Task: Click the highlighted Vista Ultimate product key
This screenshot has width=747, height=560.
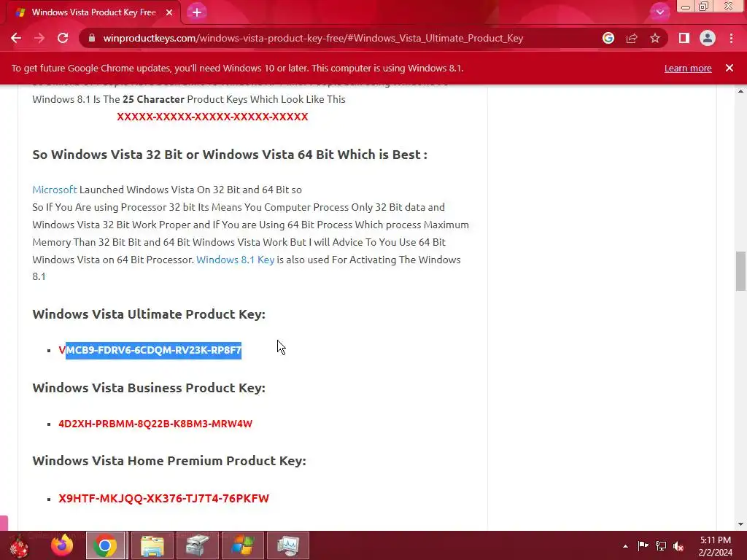Action: [x=150, y=350]
